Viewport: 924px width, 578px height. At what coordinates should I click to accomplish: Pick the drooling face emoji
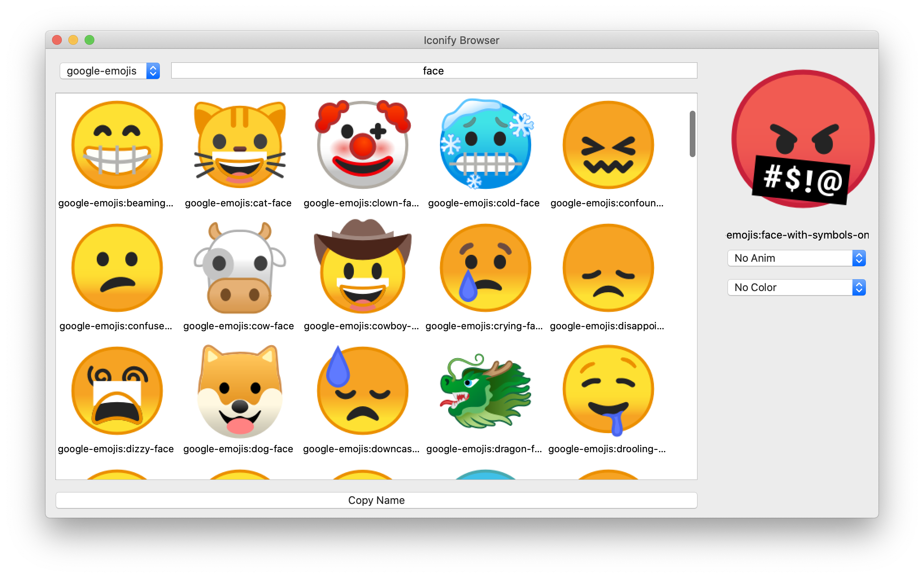pyautogui.click(x=608, y=391)
